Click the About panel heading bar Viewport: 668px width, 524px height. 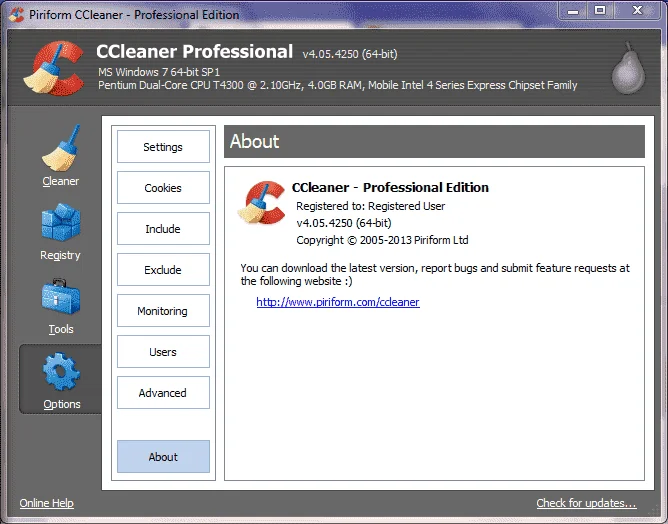tap(434, 141)
